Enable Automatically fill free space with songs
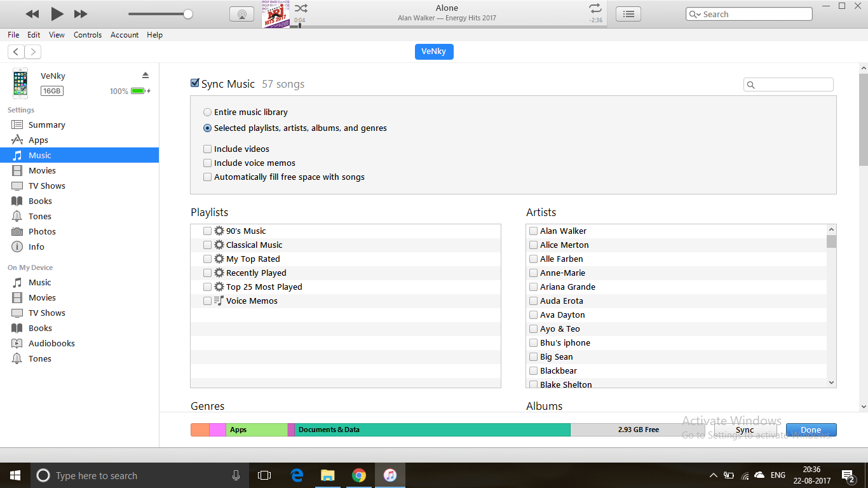868x488 pixels. point(208,177)
